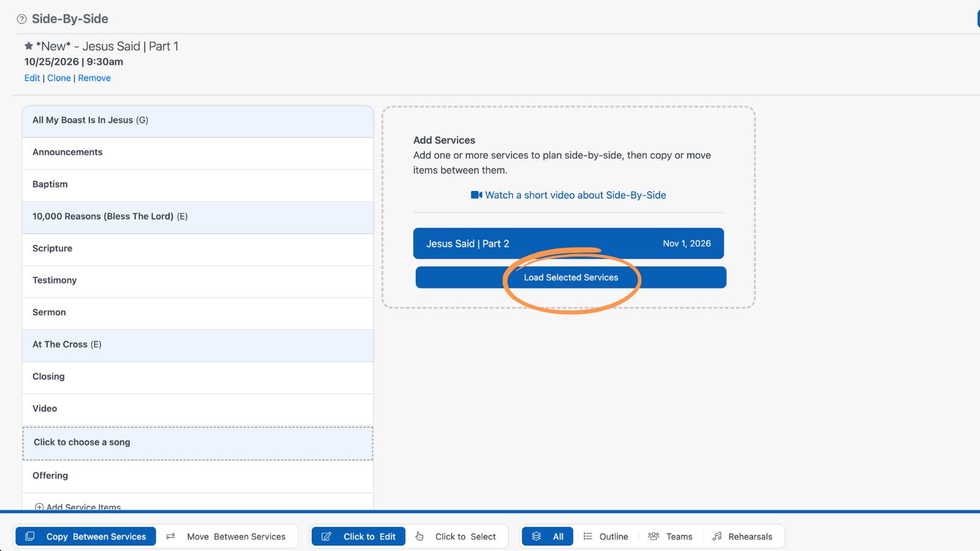Select At The Cross (E) song

pyautogui.click(x=198, y=345)
